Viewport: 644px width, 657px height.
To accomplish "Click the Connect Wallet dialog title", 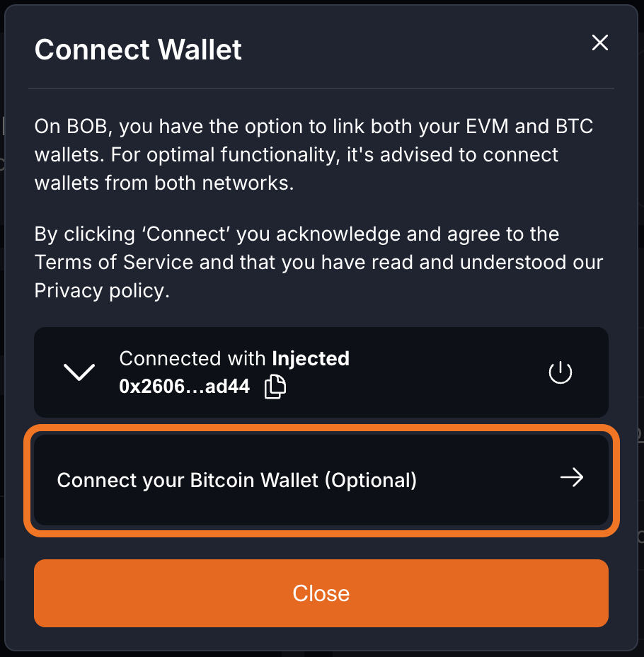I will coord(137,50).
